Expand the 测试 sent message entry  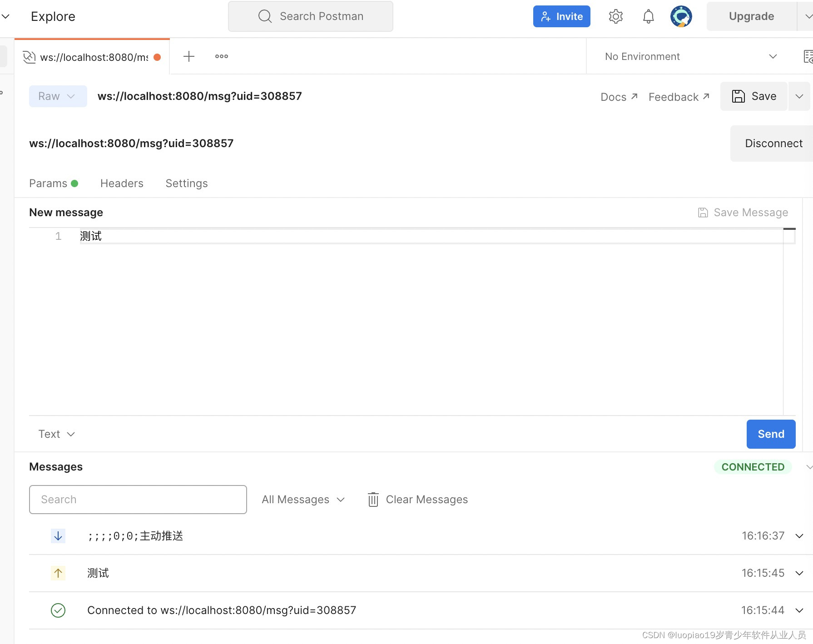click(x=799, y=573)
